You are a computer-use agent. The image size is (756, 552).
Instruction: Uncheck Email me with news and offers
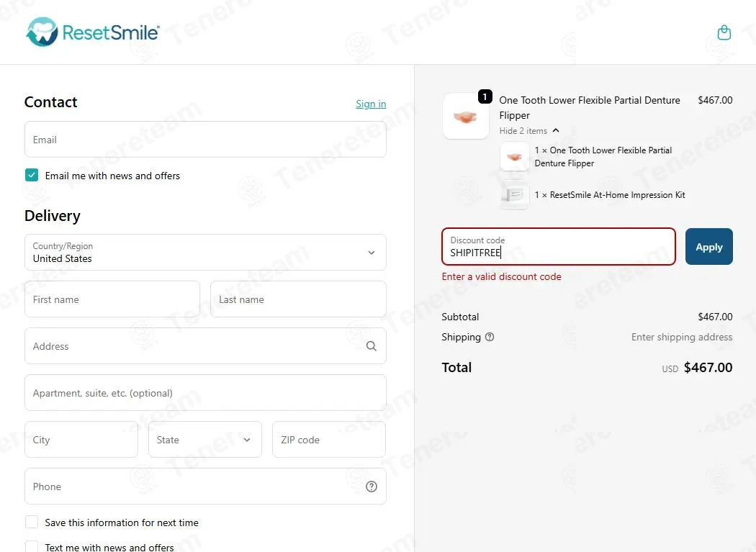[x=32, y=175]
